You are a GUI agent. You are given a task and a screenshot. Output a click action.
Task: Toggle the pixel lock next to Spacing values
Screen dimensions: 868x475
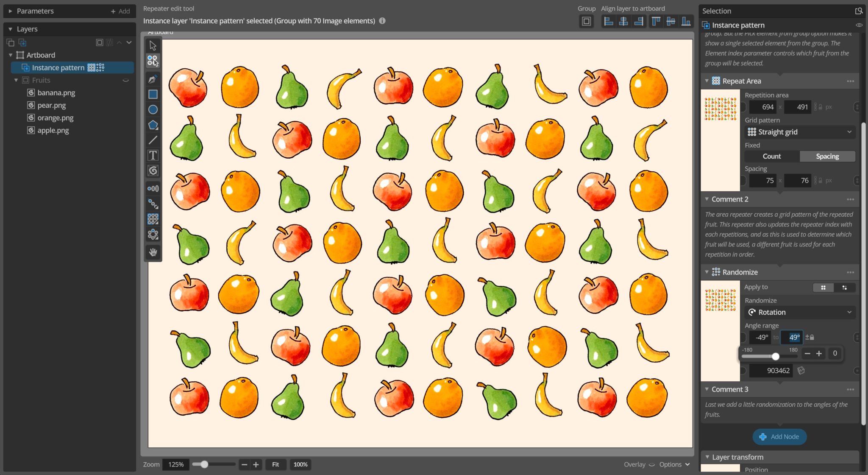pyautogui.click(x=820, y=180)
